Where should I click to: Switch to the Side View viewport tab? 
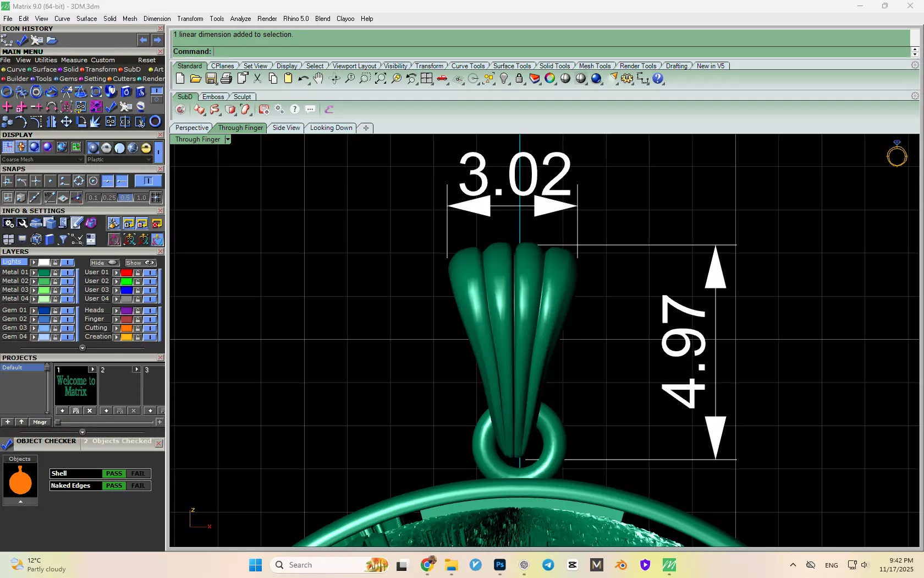coord(287,128)
